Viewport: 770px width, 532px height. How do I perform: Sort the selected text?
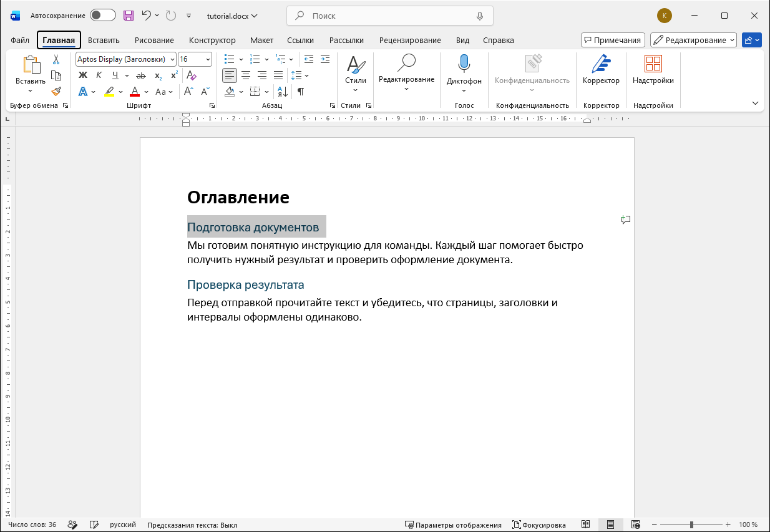tap(282, 92)
